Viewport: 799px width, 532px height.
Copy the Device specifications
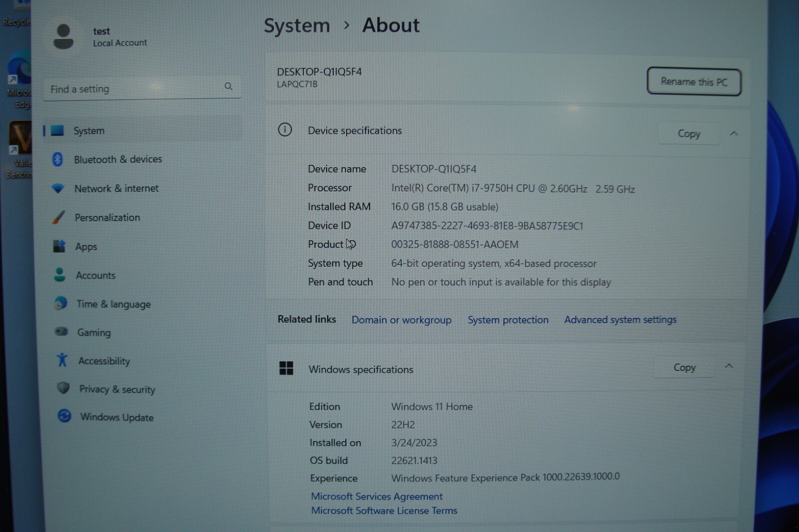tap(689, 134)
